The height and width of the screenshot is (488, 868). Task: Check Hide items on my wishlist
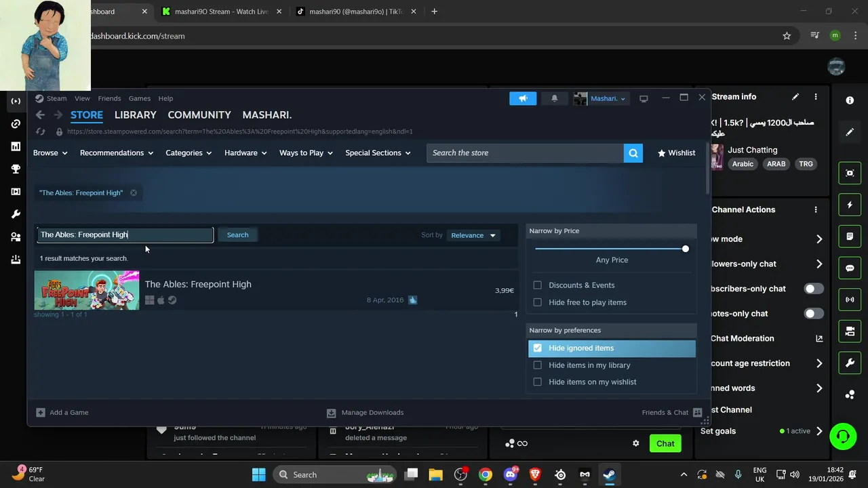click(538, 382)
